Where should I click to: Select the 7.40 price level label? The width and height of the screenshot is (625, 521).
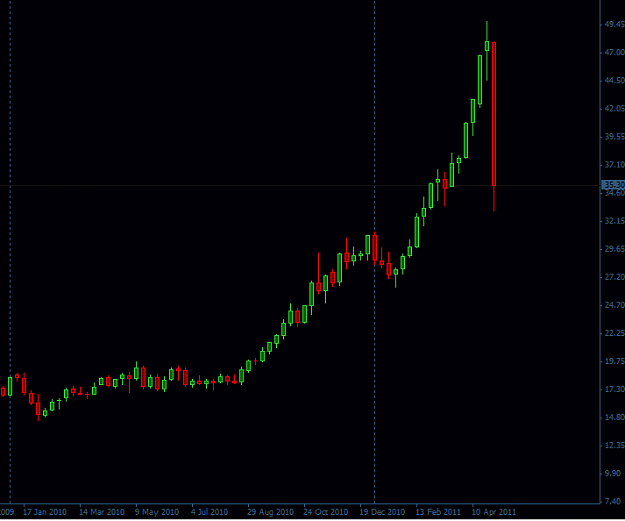click(614, 501)
